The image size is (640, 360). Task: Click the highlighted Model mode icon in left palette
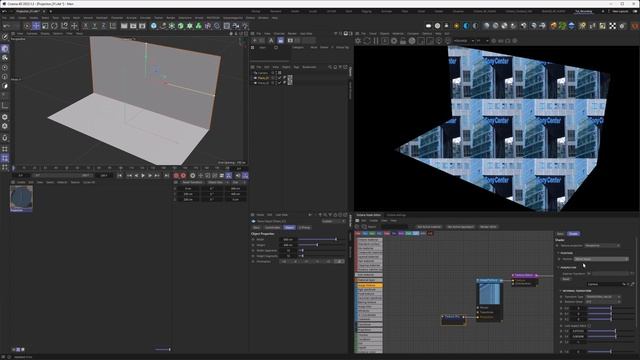tap(5, 49)
